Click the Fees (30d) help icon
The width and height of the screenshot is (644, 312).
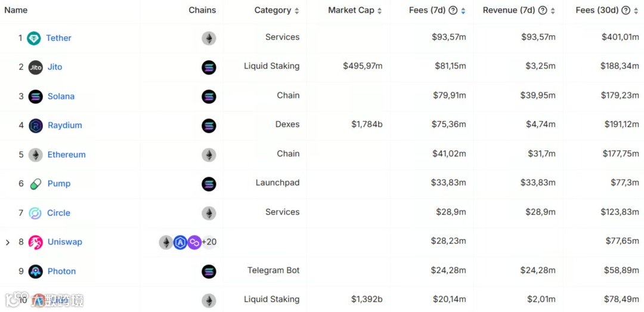tap(626, 11)
